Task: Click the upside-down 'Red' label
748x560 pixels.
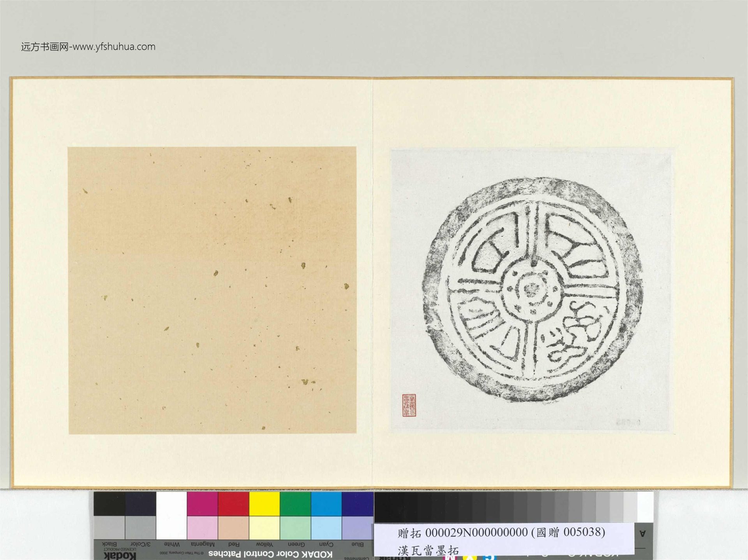Action: 233,544
